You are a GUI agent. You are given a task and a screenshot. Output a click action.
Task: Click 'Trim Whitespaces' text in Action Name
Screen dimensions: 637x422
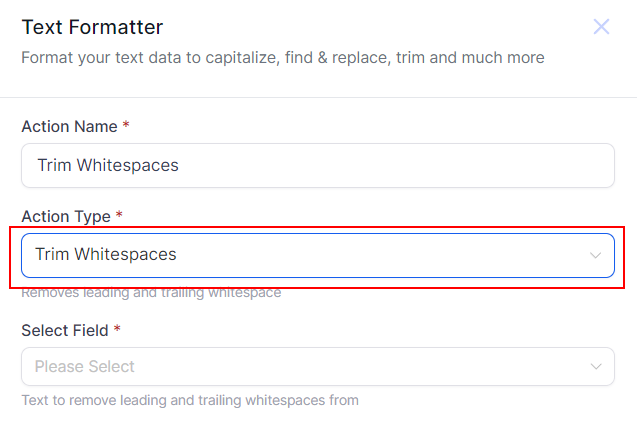point(108,165)
